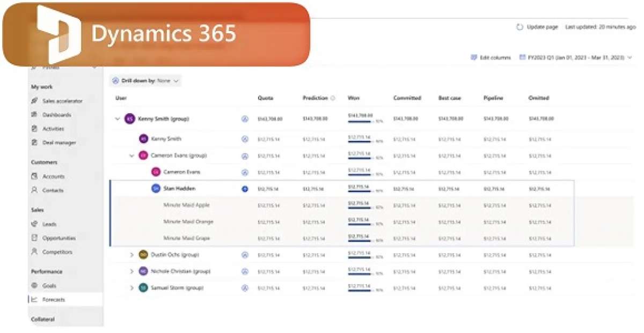Open the Drill down by dropdown
The width and height of the screenshot is (644, 333).
coord(145,80)
